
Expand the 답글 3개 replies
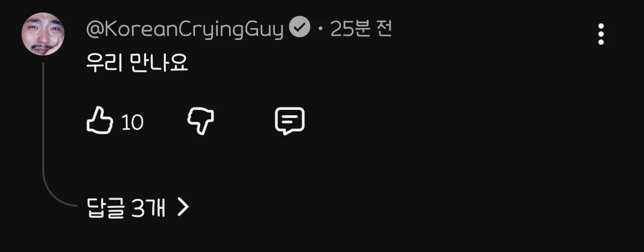point(138,208)
